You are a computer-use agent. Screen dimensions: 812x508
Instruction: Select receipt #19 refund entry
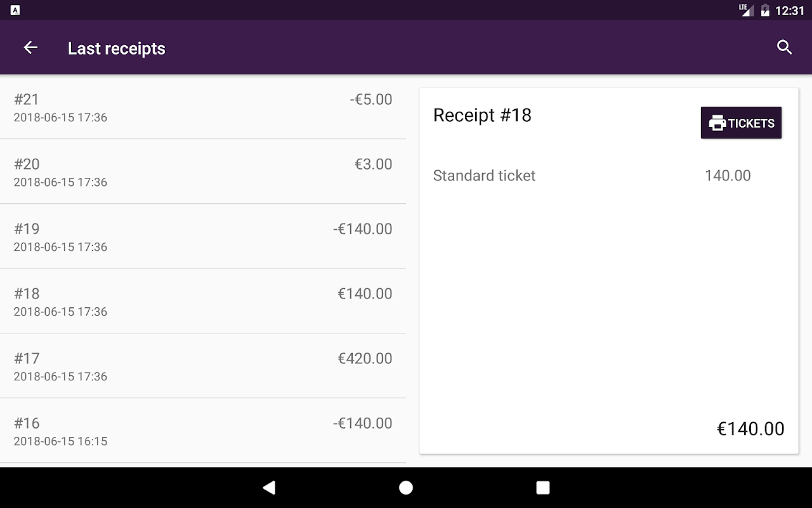(203, 237)
